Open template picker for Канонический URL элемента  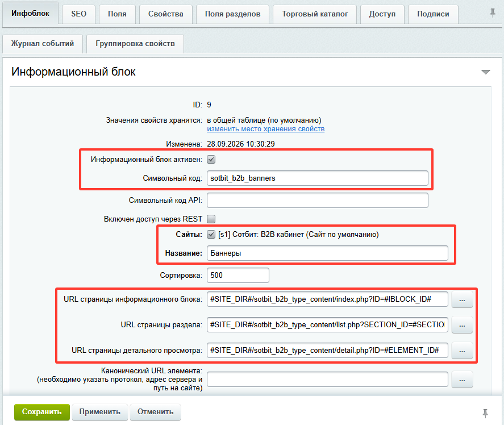(x=462, y=380)
